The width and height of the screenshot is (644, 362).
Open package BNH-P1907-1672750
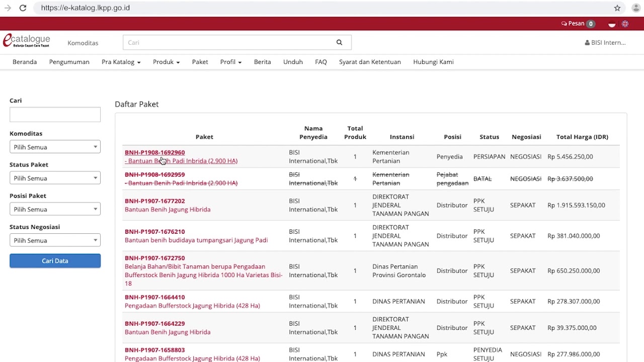(154, 258)
